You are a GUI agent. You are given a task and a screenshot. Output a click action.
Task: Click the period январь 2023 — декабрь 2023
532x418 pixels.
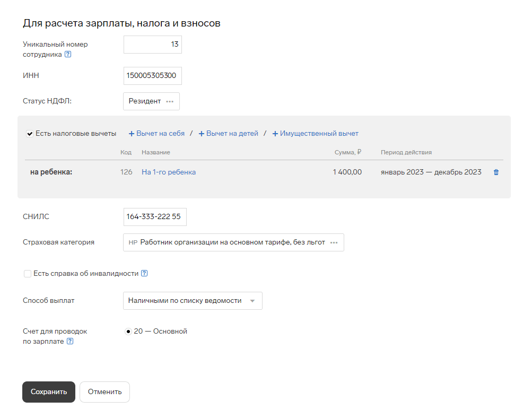(431, 172)
